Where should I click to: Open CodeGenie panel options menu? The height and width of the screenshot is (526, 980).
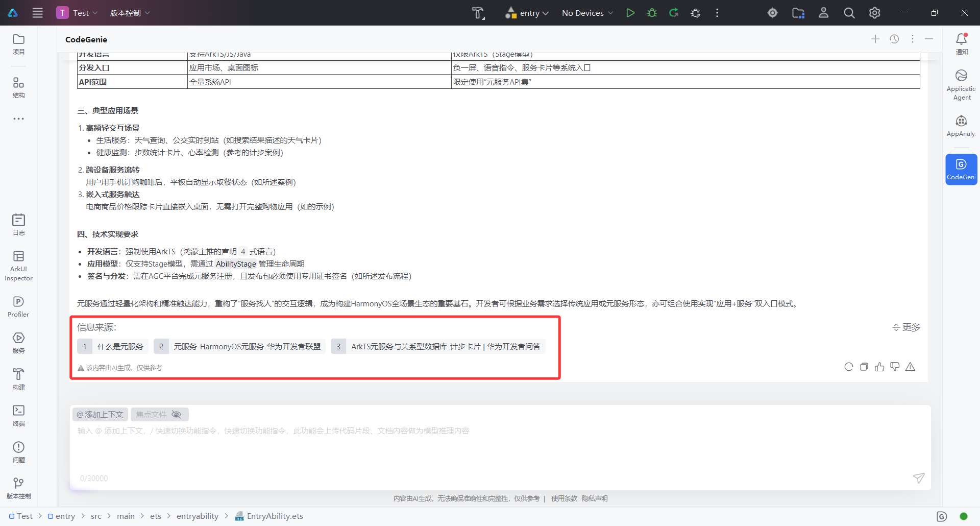click(913, 39)
